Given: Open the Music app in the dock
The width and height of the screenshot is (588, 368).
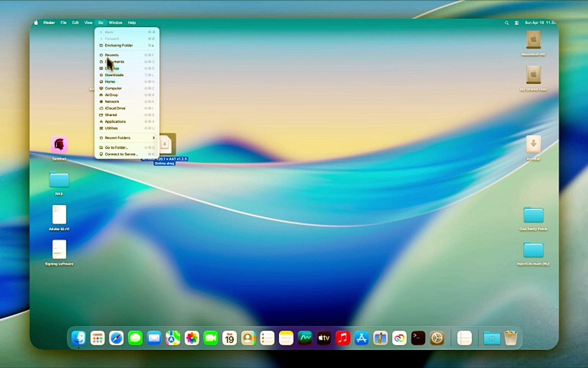Looking at the screenshot, I should pyautogui.click(x=343, y=338).
